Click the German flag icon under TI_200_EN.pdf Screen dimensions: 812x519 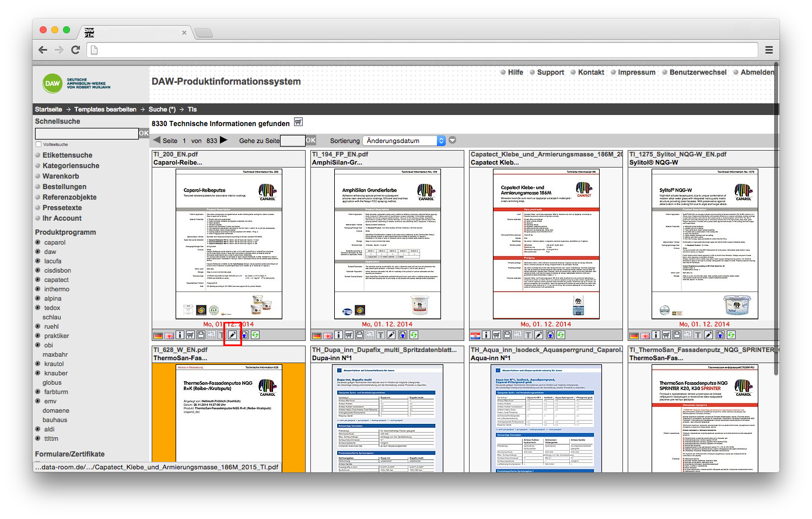[158, 336]
